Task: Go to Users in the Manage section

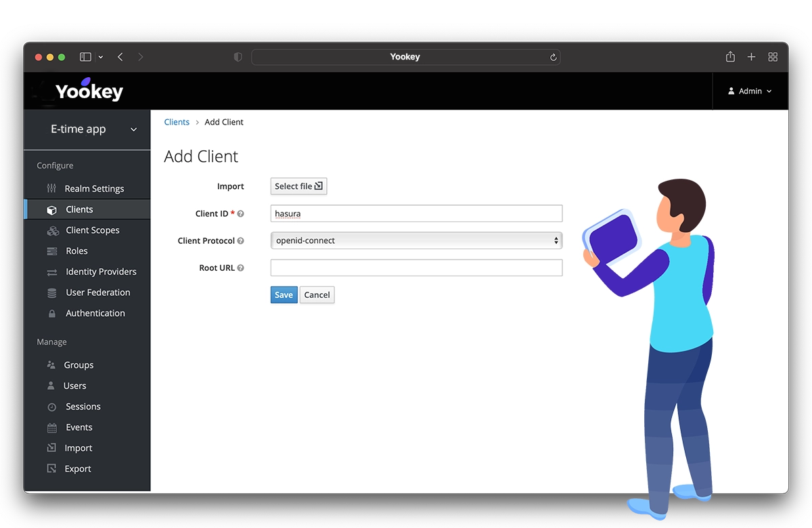Action: point(74,386)
